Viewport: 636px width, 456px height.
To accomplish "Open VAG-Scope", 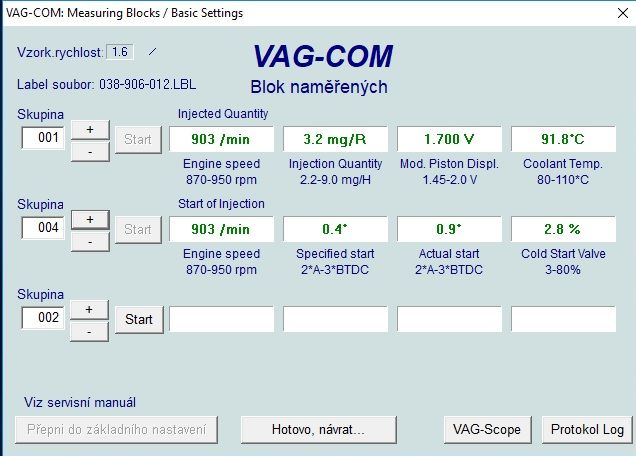I will (486, 429).
